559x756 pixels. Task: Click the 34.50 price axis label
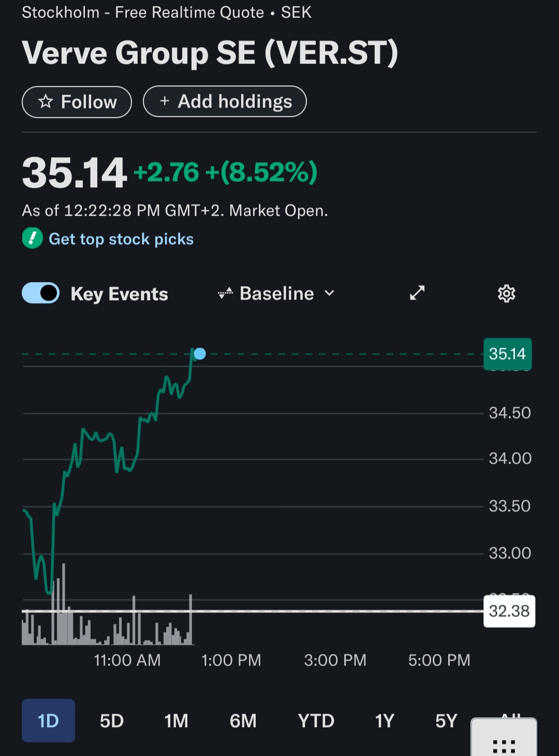click(510, 413)
